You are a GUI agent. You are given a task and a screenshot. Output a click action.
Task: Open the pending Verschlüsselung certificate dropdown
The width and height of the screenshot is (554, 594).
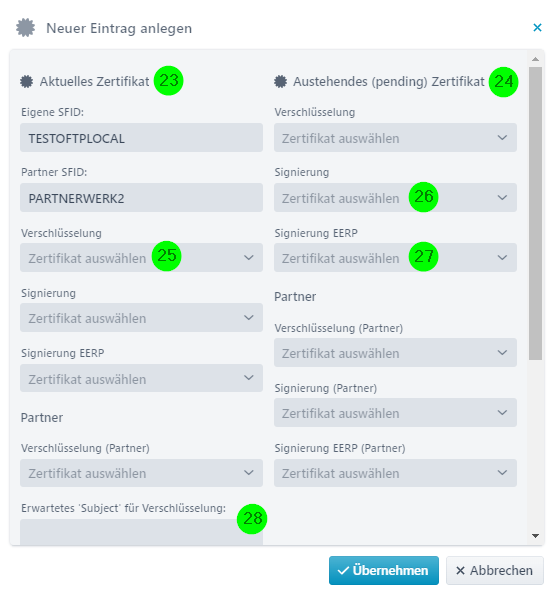click(x=395, y=138)
